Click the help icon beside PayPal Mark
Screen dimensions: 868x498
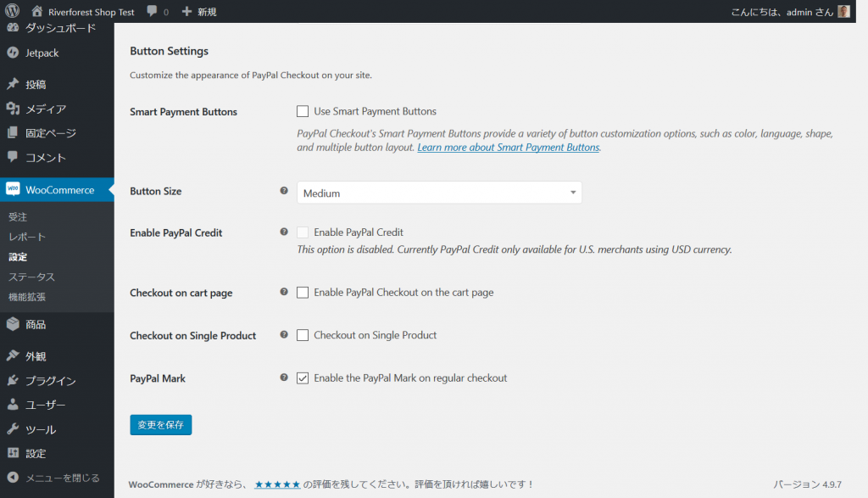click(x=284, y=378)
